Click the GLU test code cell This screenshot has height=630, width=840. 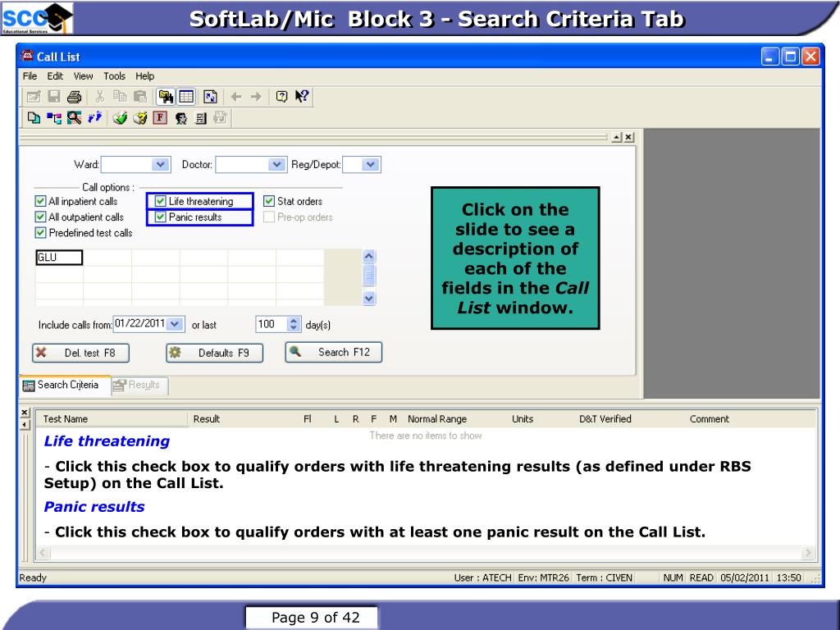point(59,258)
